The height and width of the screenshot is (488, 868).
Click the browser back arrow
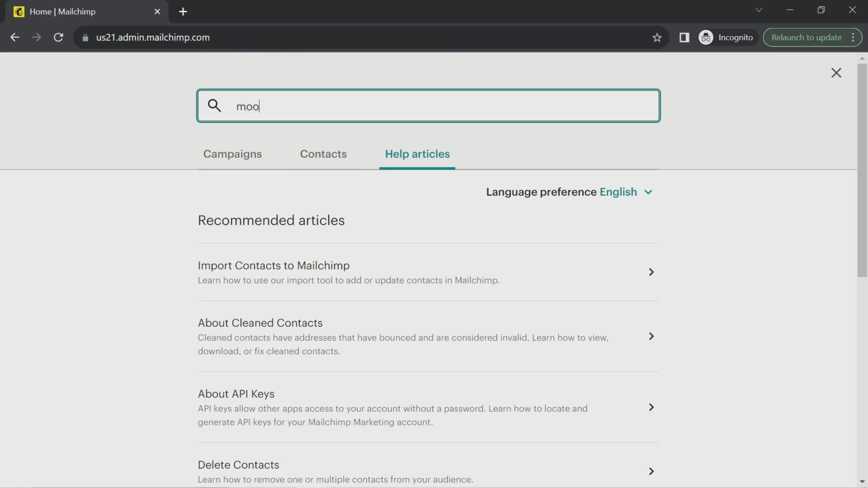15,37
